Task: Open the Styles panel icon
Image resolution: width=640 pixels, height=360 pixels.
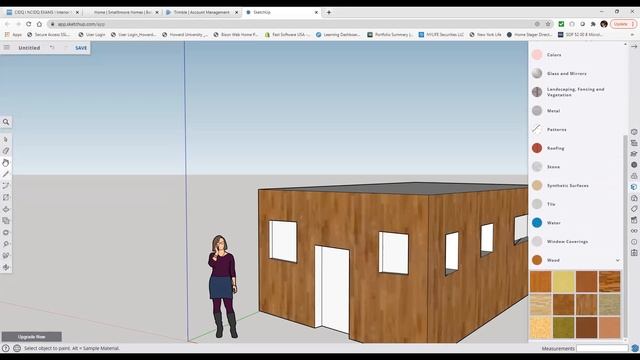Action: coord(634,198)
